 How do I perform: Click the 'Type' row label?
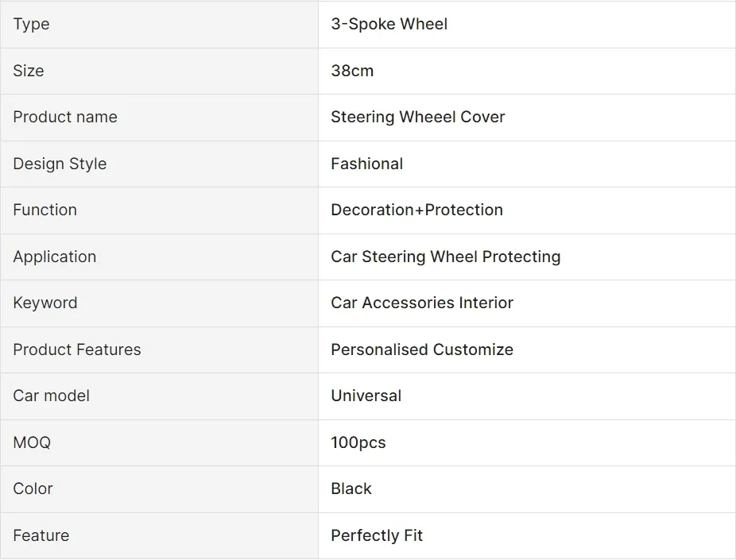pos(31,24)
